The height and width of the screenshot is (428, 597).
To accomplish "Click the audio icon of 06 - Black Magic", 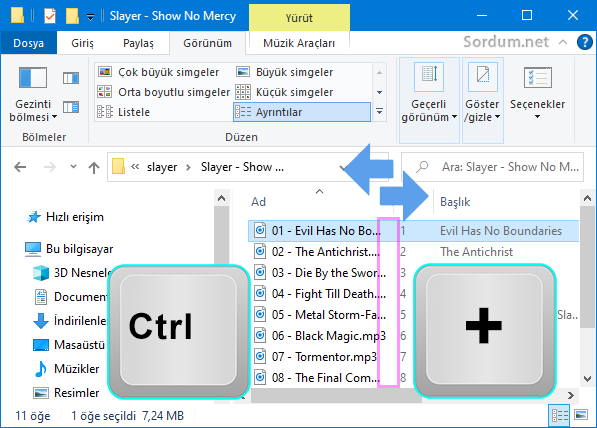I will 260,335.
